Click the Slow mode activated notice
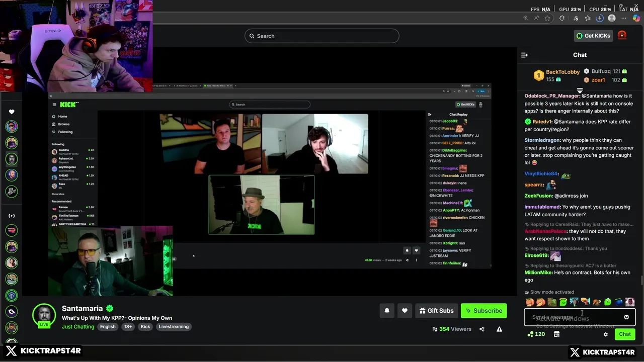 (549, 292)
